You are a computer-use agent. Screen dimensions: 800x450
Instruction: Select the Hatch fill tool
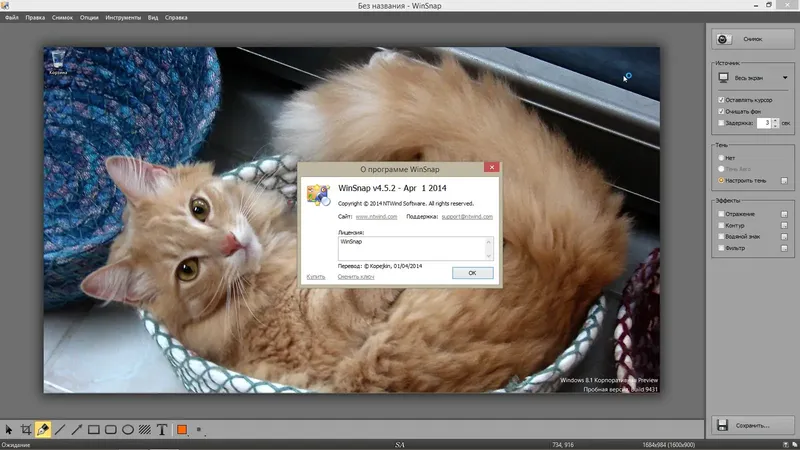tap(145, 430)
